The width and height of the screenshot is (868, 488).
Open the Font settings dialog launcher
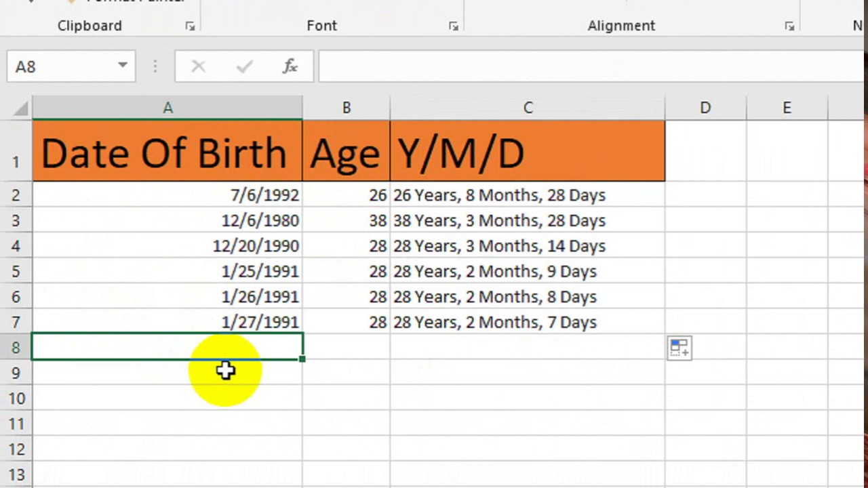(453, 26)
